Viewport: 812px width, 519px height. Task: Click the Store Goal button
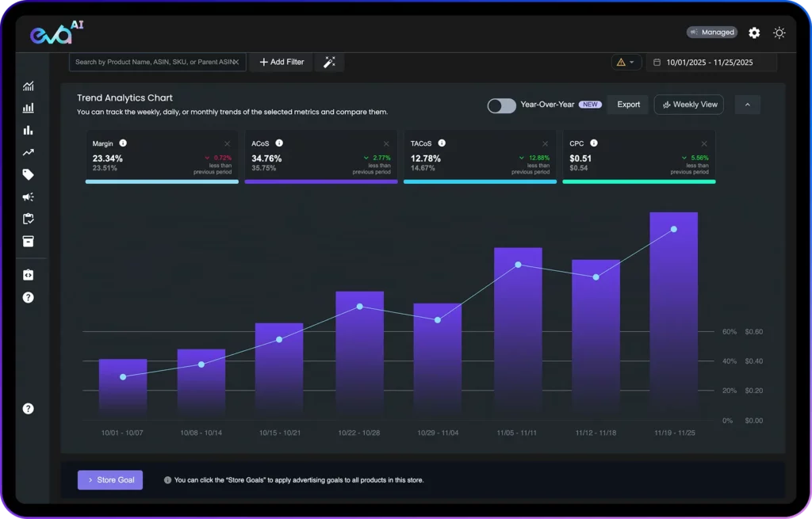(x=109, y=479)
